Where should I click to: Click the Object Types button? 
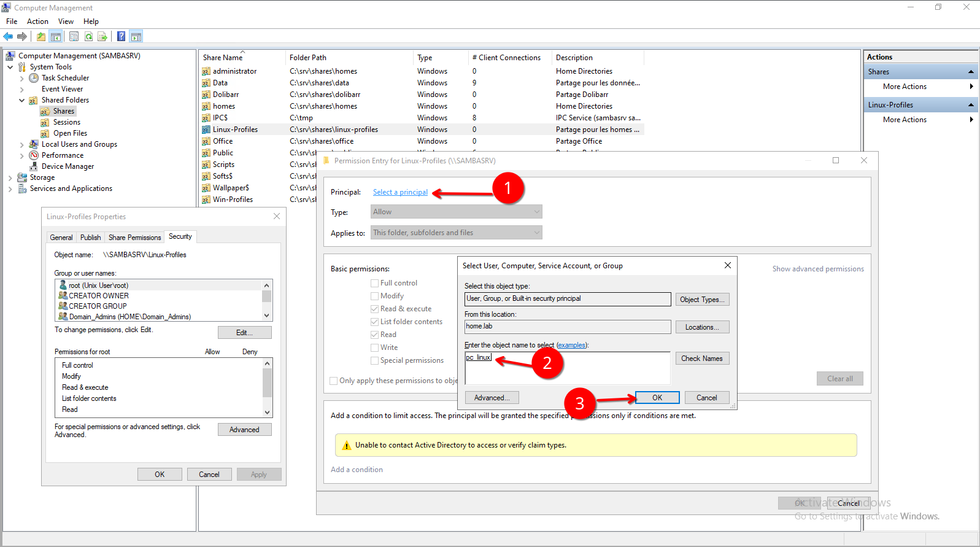point(703,300)
